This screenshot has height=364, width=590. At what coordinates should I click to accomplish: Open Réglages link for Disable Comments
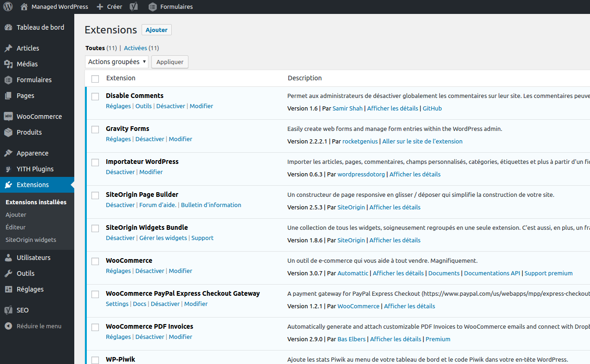point(118,106)
